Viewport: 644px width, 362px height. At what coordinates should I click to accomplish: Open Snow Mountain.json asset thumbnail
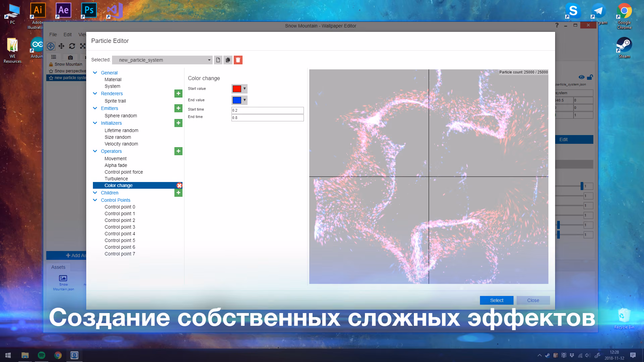pos(63,283)
